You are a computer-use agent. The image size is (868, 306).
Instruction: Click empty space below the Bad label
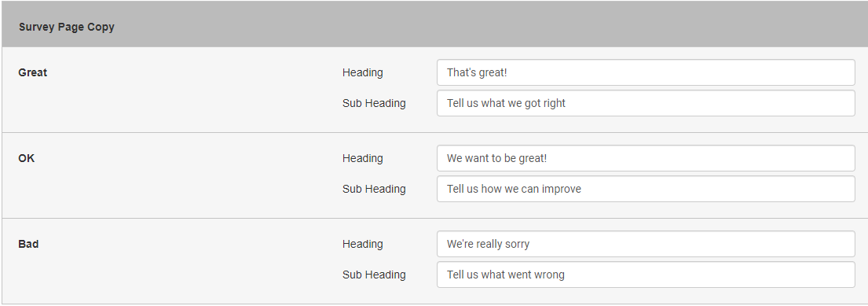(x=166, y=277)
